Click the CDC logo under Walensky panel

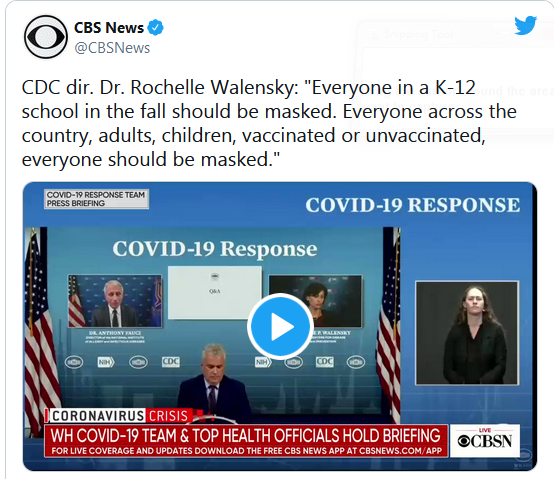tap(324, 362)
